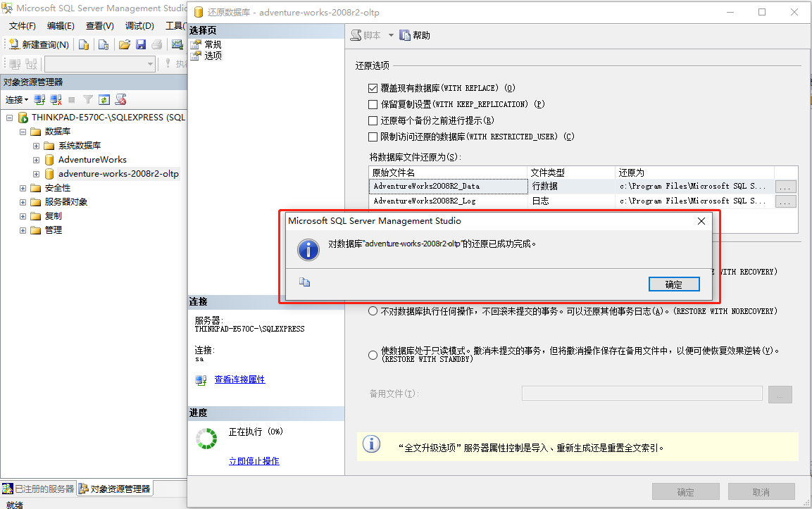This screenshot has width=812, height=509.
Task: Expand the 服务器对象 folder
Action: tap(23, 202)
